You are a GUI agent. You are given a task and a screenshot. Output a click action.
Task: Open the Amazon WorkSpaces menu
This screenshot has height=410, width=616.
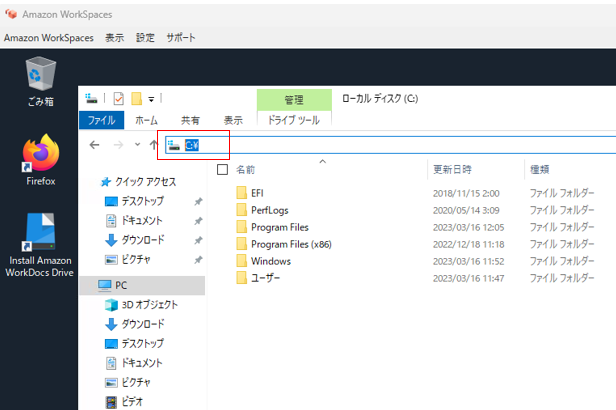click(x=49, y=38)
